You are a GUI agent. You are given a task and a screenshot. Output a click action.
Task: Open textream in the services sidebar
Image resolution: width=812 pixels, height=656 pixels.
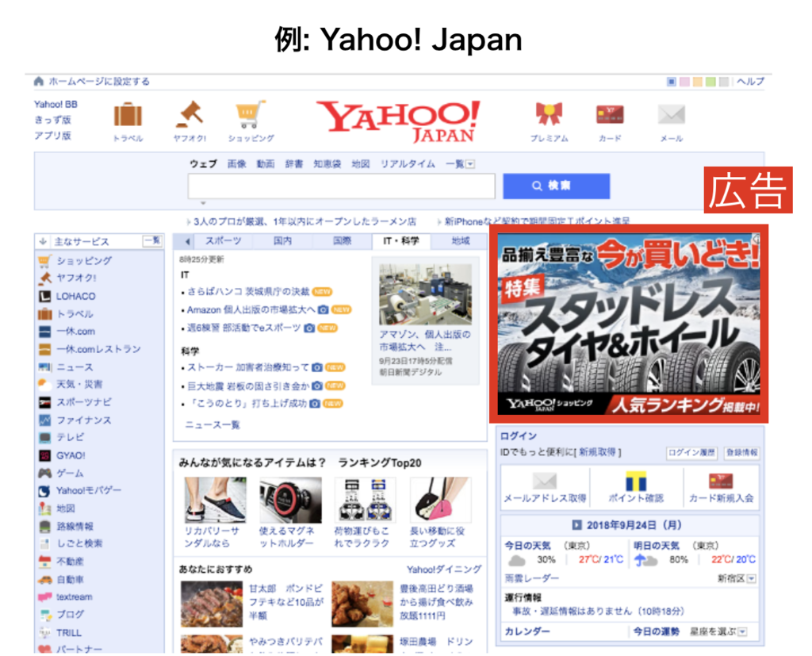pyautogui.click(x=74, y=597)
